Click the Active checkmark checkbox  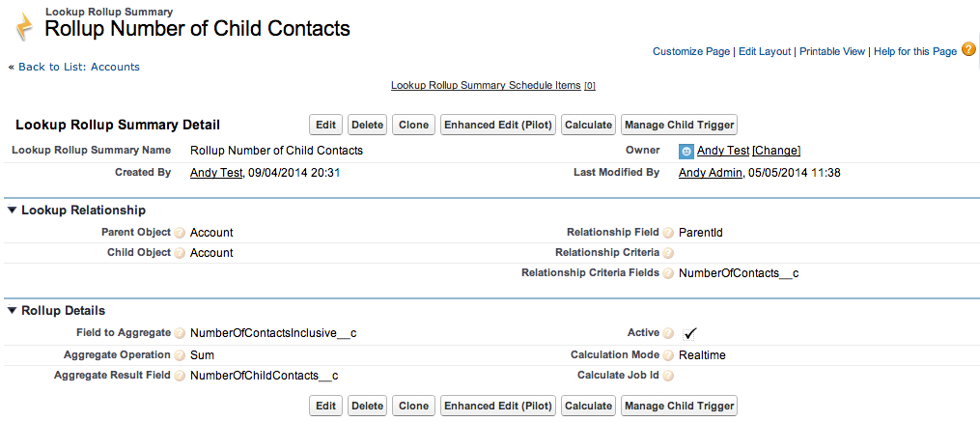(689, 334)
